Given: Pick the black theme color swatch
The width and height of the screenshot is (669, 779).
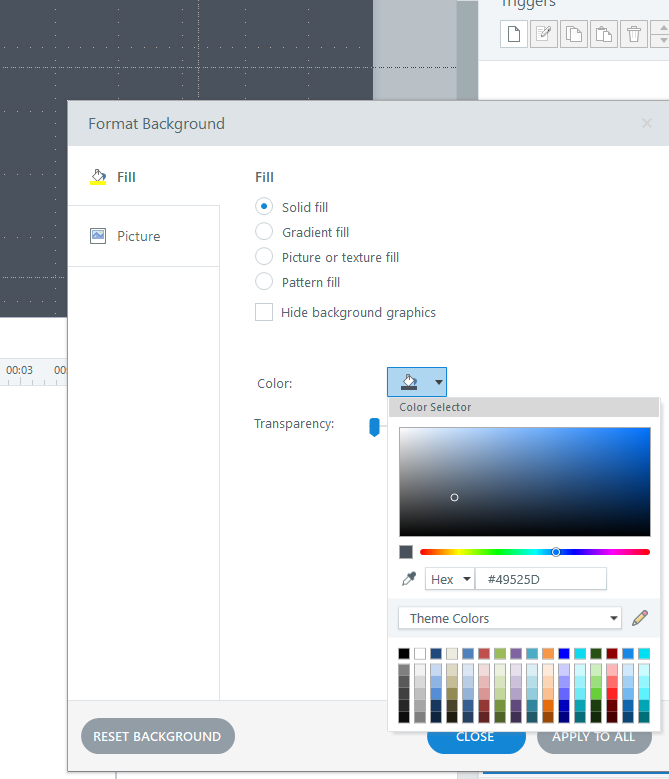Looking at the screenshot, I should (404, 653).
